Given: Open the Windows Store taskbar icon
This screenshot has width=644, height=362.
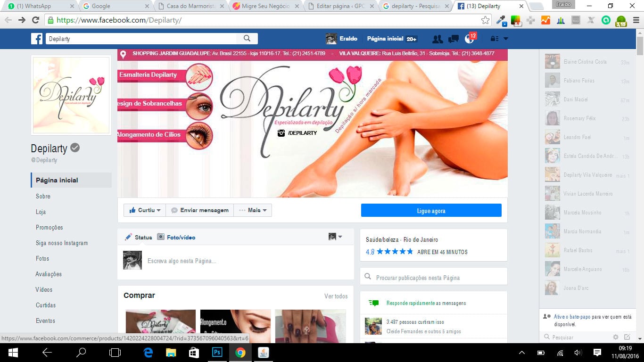Looking at the screenshot, I should pyautogui.click(x=194, y=353).
